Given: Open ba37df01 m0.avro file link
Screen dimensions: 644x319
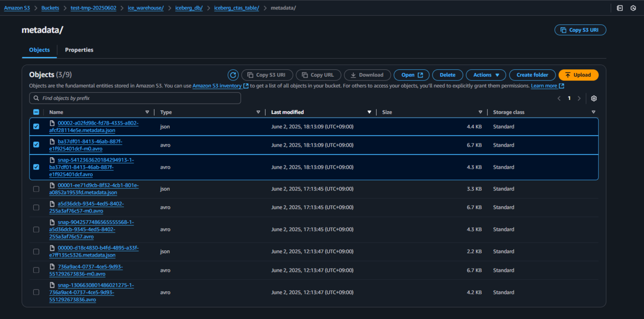Looking at the screenshot, I should coord(86,145).
